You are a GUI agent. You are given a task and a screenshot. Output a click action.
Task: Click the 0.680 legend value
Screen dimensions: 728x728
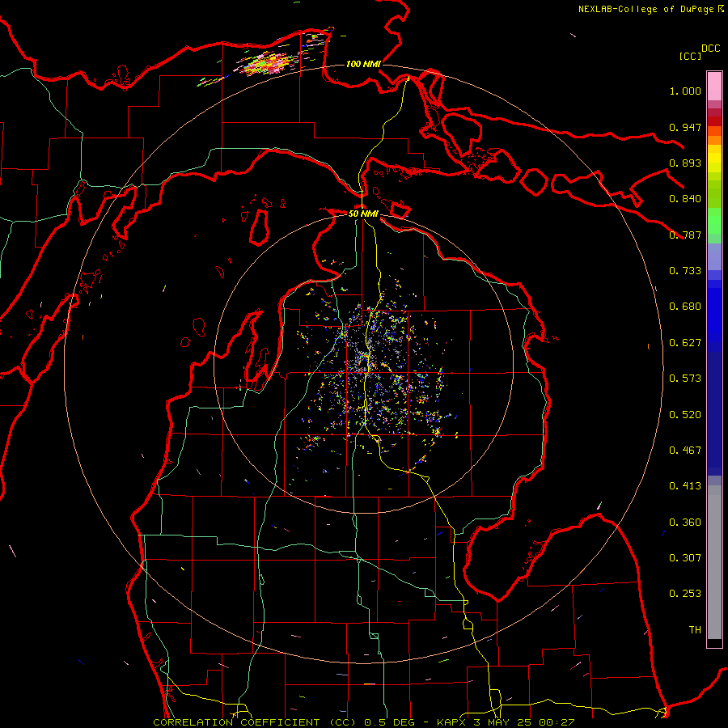click(685, 307)
